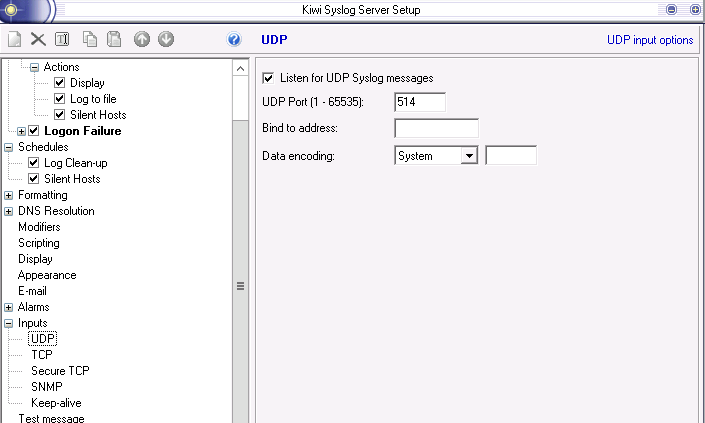Collapse the Schedules tree node
Image resolution: width=705 pixels, height=423 pixels.
pos(9,148)
